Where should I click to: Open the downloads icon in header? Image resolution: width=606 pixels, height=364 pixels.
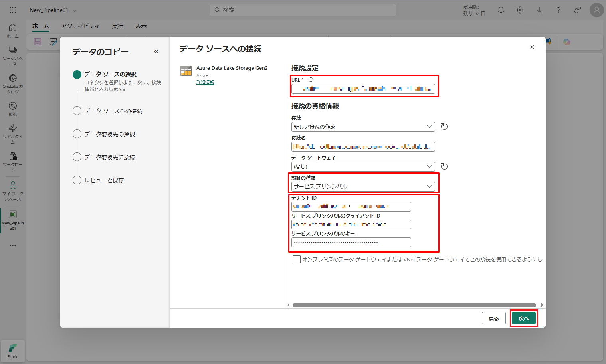coord(539,10)
